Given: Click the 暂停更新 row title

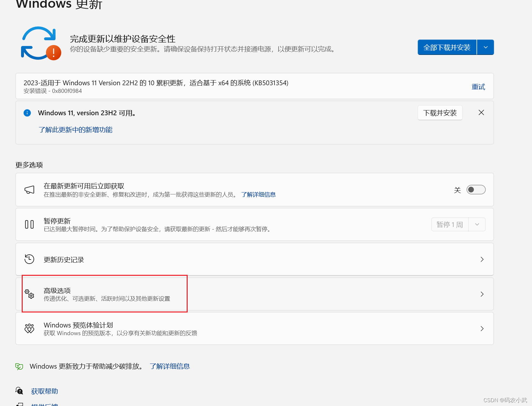Looking at the screenshot, I should pyautogui.click(x=57, y=221).
